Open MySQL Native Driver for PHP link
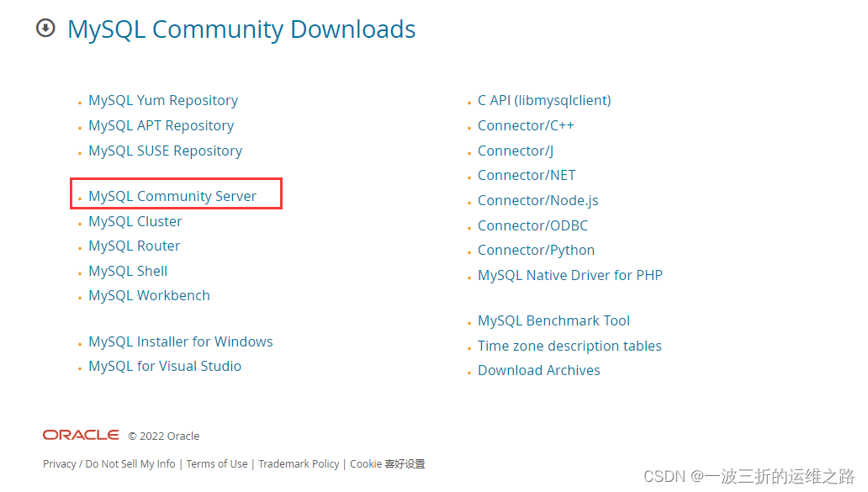 point(570,275)
